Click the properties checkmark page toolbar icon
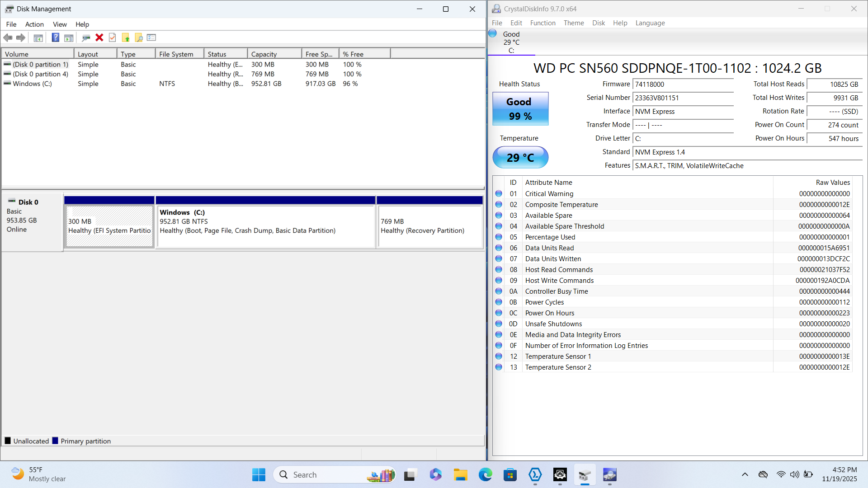Image resolution: width=868 pixels, height=488 pixels. pyautogui.click(x=113, y=38)
